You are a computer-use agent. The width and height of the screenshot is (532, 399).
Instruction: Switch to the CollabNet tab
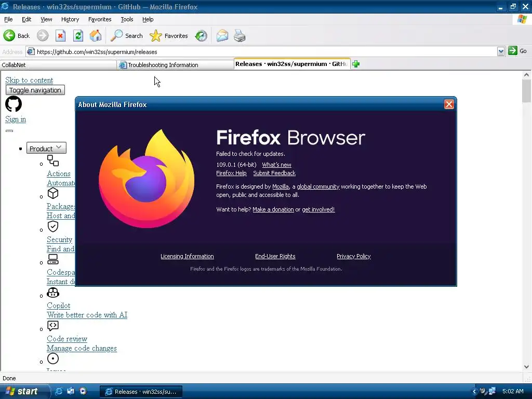[58, 65]
